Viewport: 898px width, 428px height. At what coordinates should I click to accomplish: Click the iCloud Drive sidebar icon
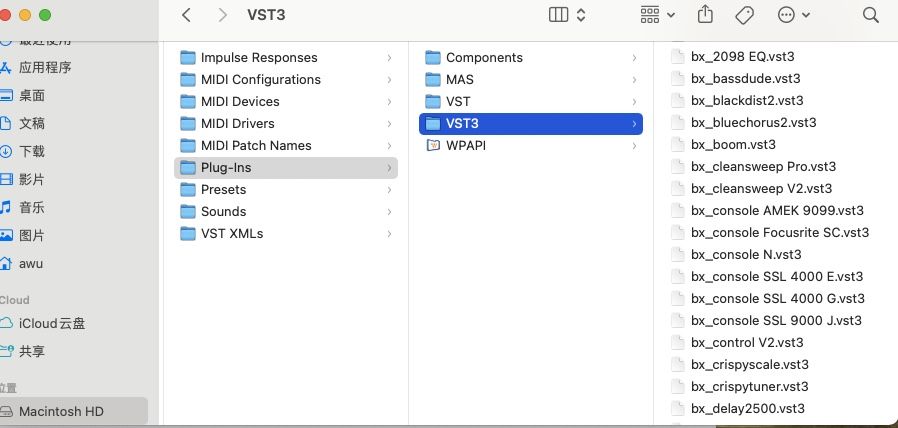tap(7, 323)
